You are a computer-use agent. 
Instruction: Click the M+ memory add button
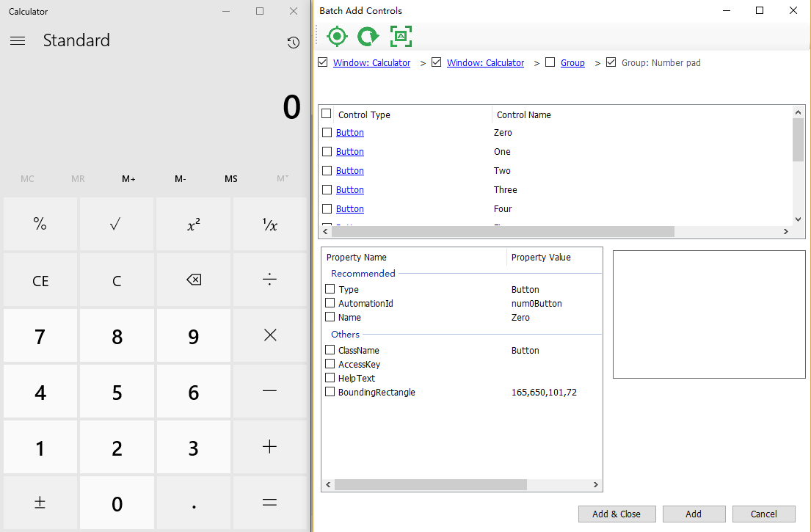128,179
